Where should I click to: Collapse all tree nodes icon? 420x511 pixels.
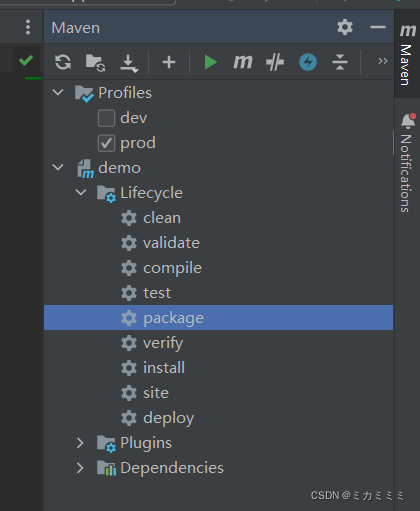(340, 62)
